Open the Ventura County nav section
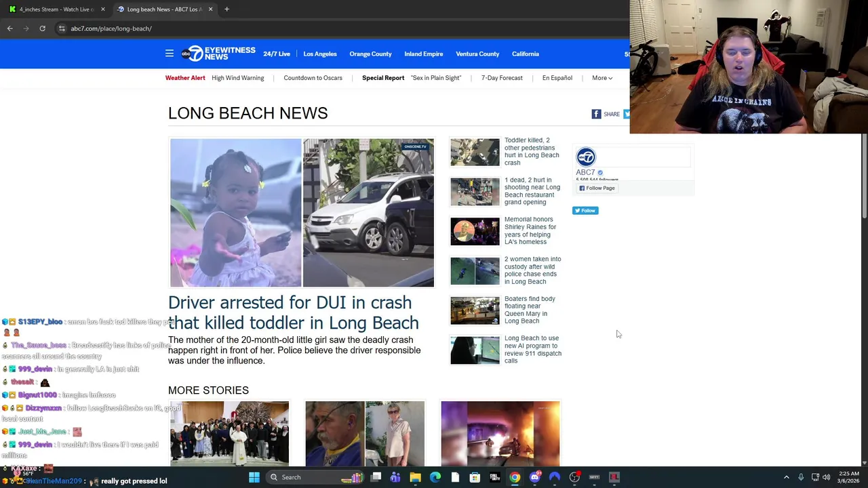Screen dimensions: 868x488 click(x=477, y=54)
